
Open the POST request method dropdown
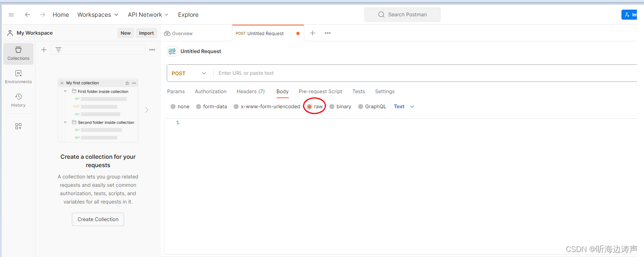[x=189, y=73]
